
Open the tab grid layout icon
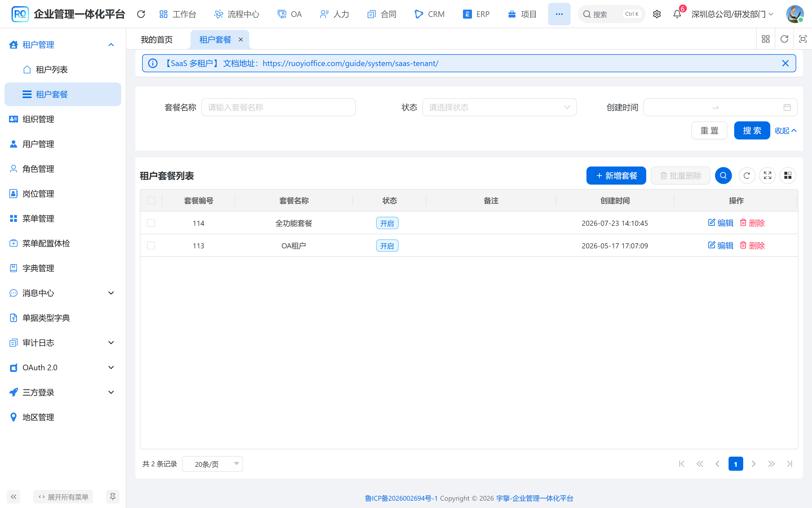pos(766,39)
